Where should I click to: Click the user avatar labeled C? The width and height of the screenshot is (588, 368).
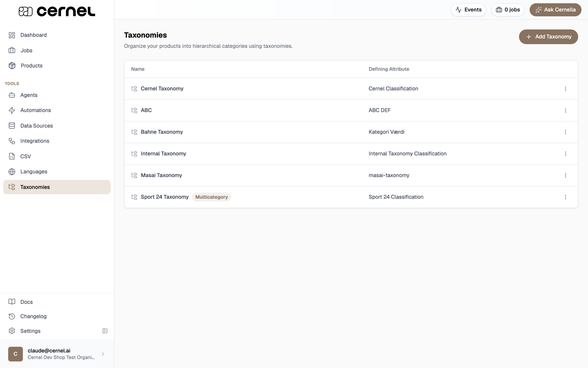[x=16, y=354]
